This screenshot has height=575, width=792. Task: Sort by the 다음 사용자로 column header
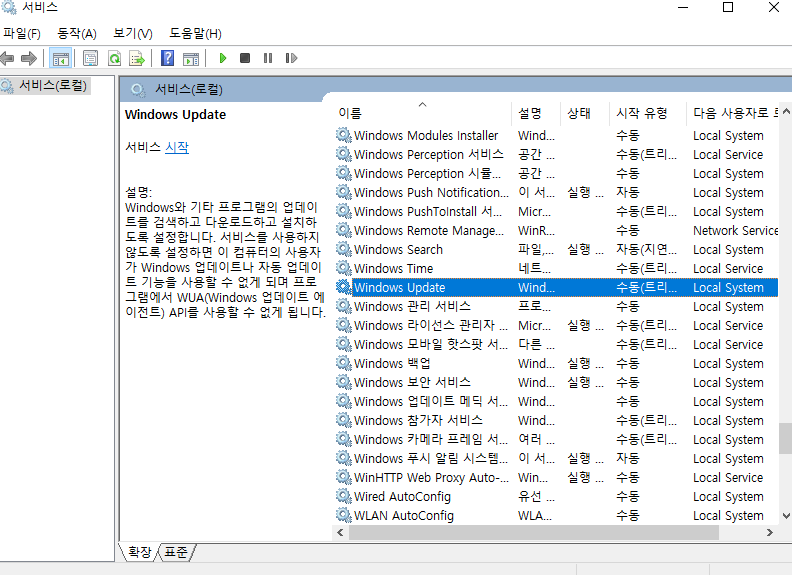coord(733,113)
